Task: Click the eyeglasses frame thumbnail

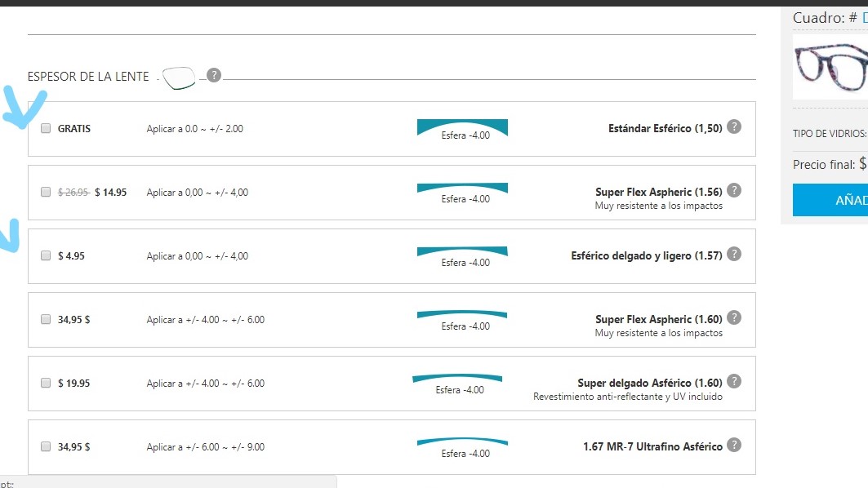Action: point(830,65)
